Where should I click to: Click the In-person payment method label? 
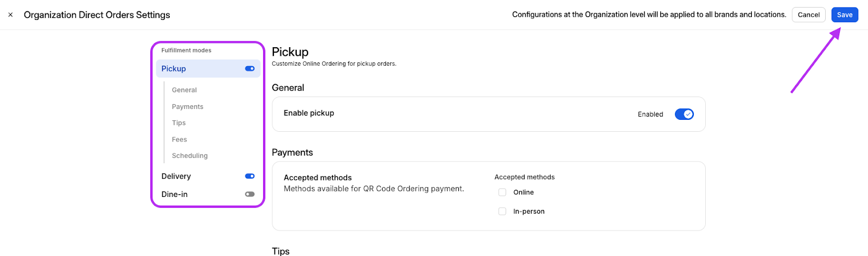pyautogui.click(x=529, y=212)
